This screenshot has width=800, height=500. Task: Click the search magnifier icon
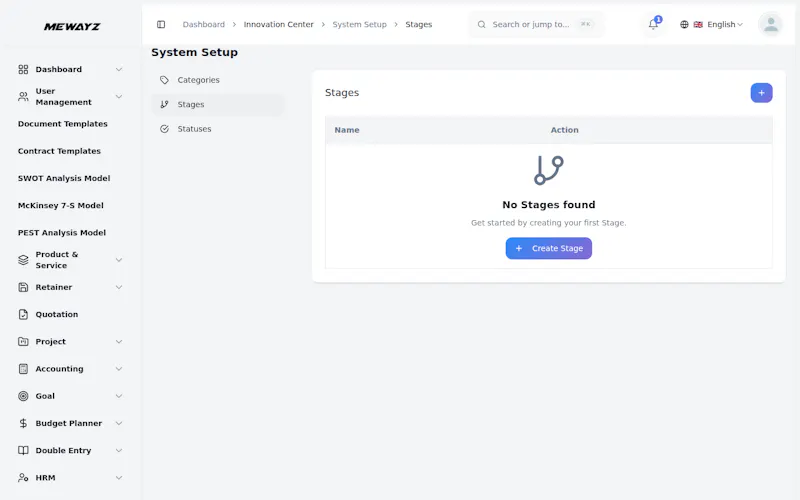point(481,24)
